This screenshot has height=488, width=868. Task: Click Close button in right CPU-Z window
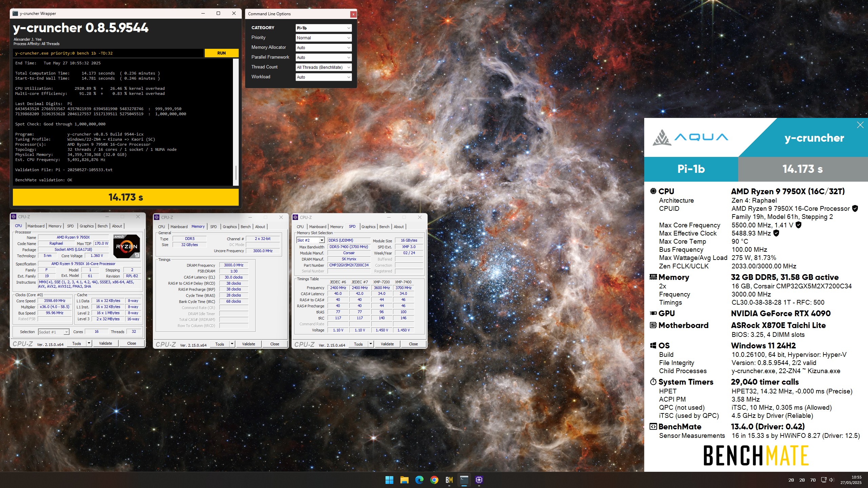[x=413, y=344]
